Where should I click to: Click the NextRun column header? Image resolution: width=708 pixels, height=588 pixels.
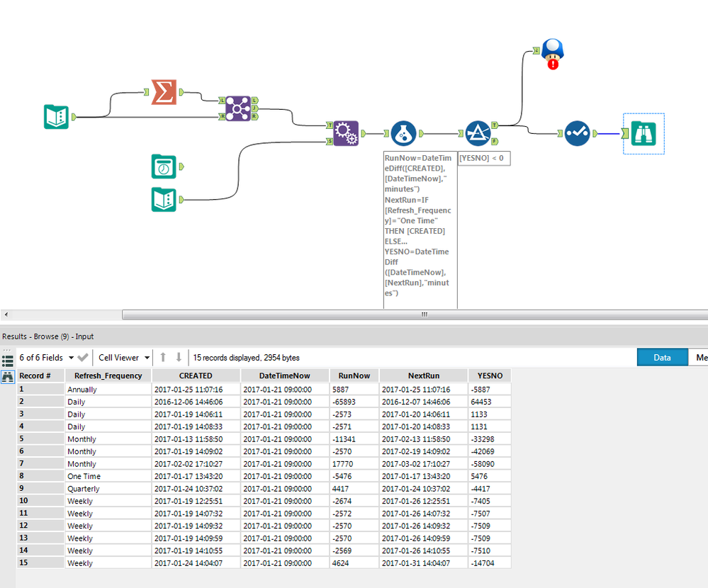click(x=424, y=375)
